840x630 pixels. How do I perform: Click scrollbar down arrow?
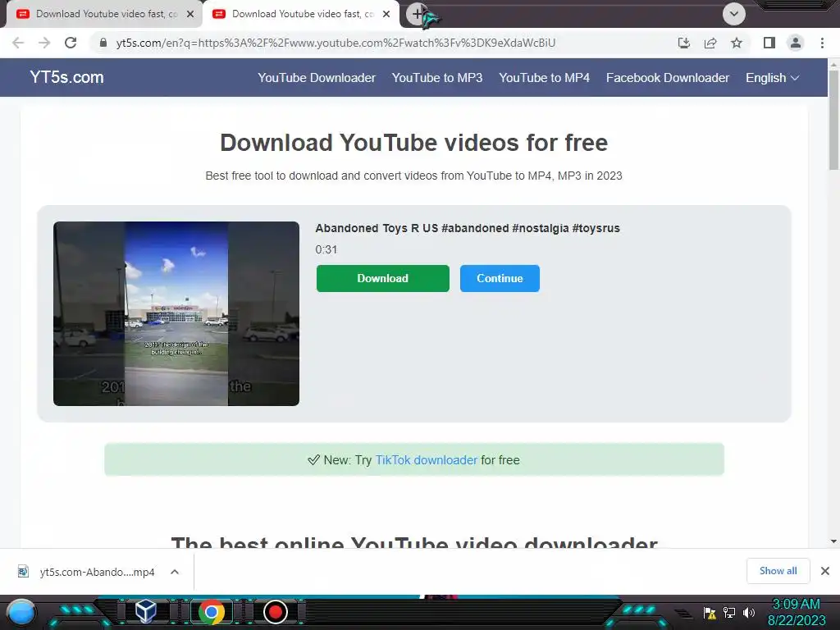click(x=833, y=541)
